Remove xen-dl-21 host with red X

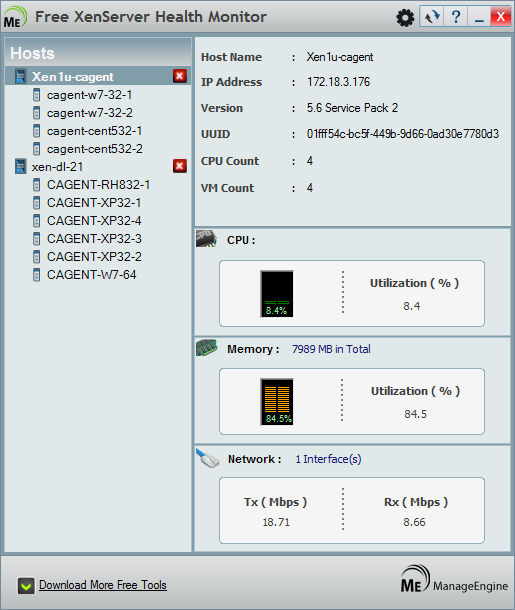[180, 166]
